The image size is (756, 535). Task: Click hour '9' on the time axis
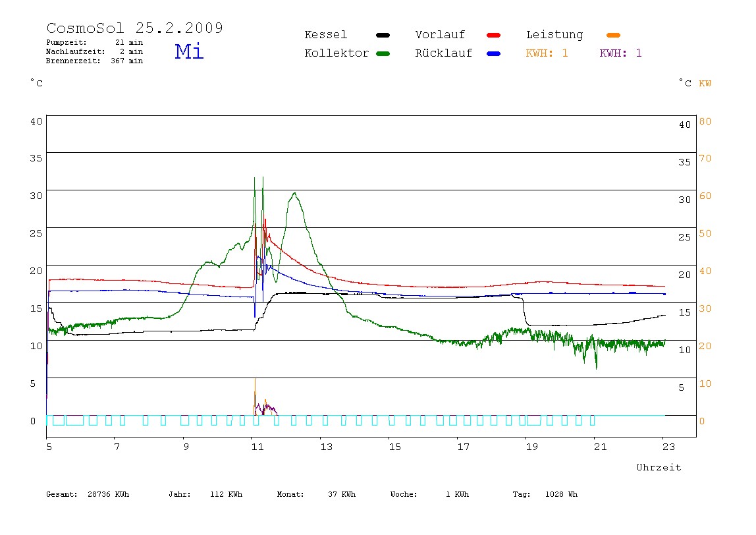coord(186,447)
